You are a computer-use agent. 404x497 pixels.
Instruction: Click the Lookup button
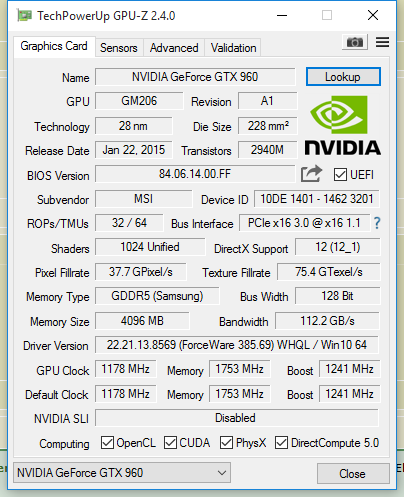[x=343, y=77]
